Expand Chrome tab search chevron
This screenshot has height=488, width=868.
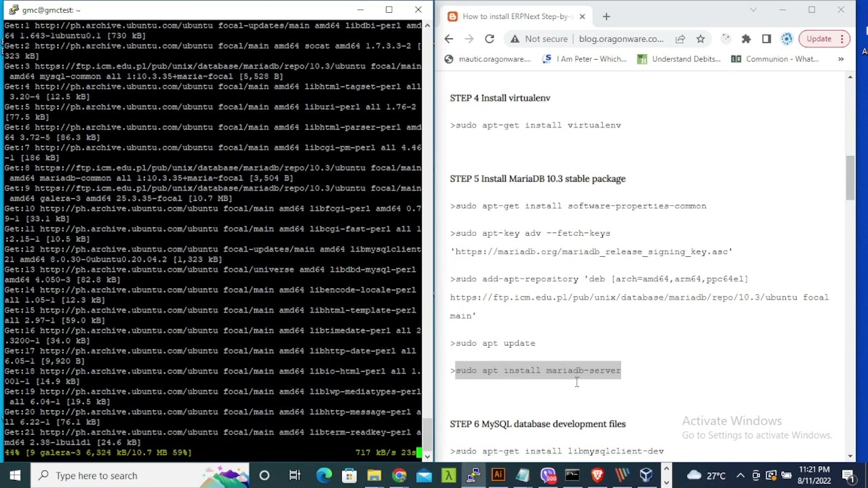[x=753, y=10]
